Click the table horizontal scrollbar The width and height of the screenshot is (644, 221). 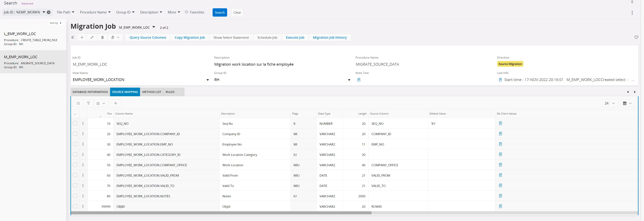[221, 213]
